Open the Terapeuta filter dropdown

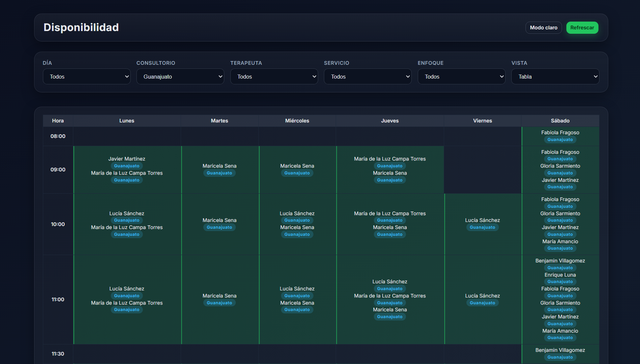point(274,77)
